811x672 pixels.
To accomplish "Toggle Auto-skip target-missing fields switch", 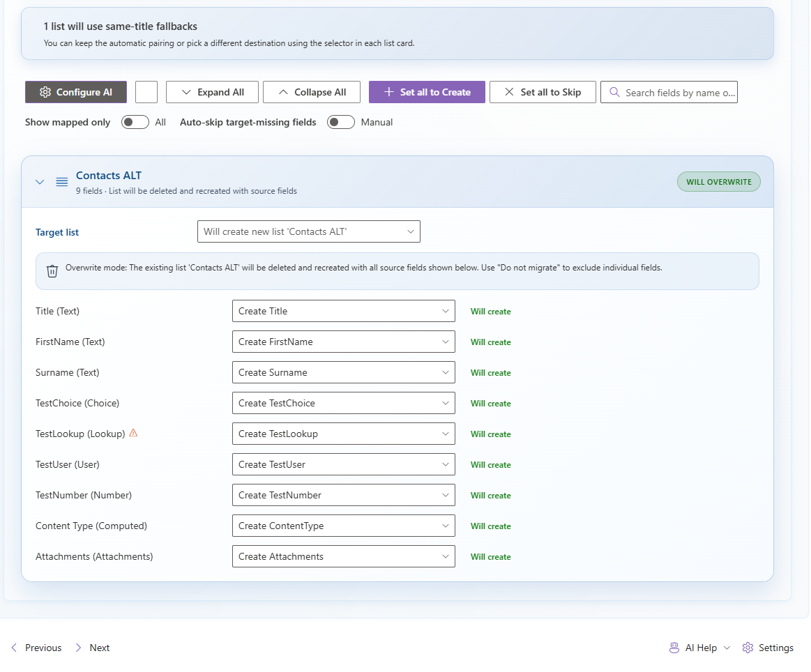I will pos(341,122).
